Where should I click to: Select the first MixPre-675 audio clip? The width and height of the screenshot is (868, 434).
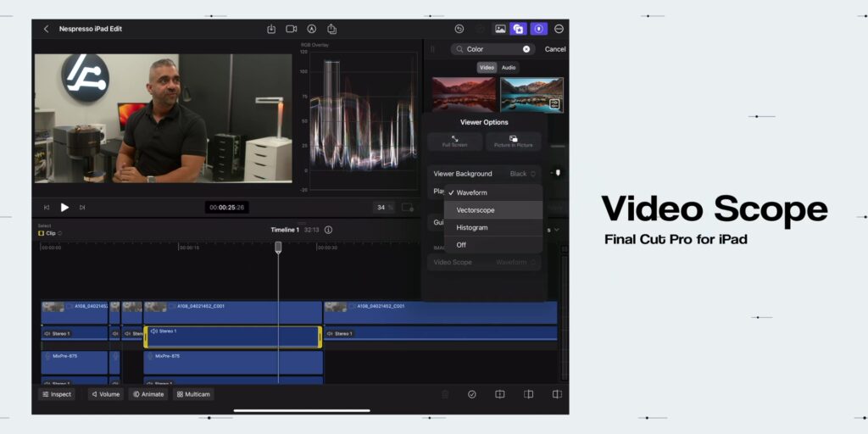(x=75, y=363)
